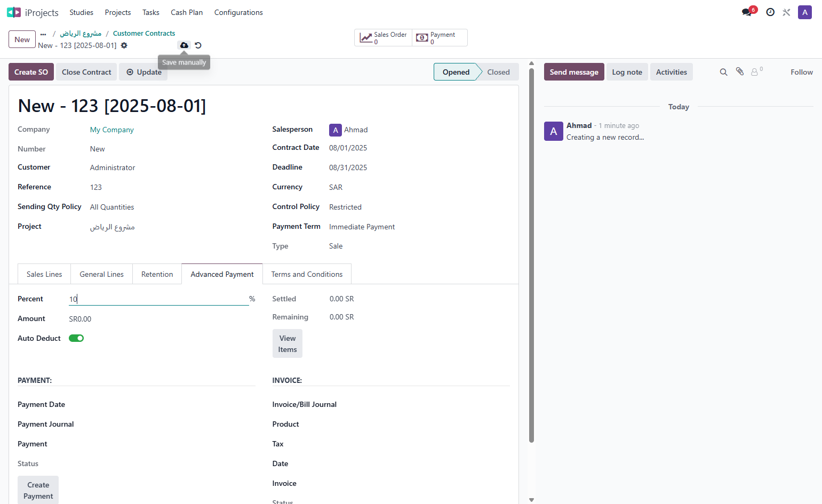The width and height of the screenshot is (822, 504).
Task: Click the Payment stat button
Action: click(x=440, y=38)
